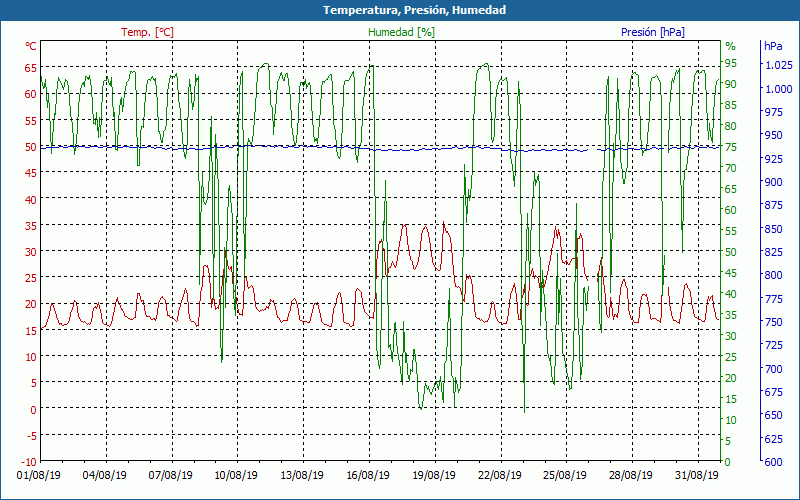The width and height of the screenshot is (800, 500).
Task: Click the -5 value on temperature axis
Action: point(31,435)
